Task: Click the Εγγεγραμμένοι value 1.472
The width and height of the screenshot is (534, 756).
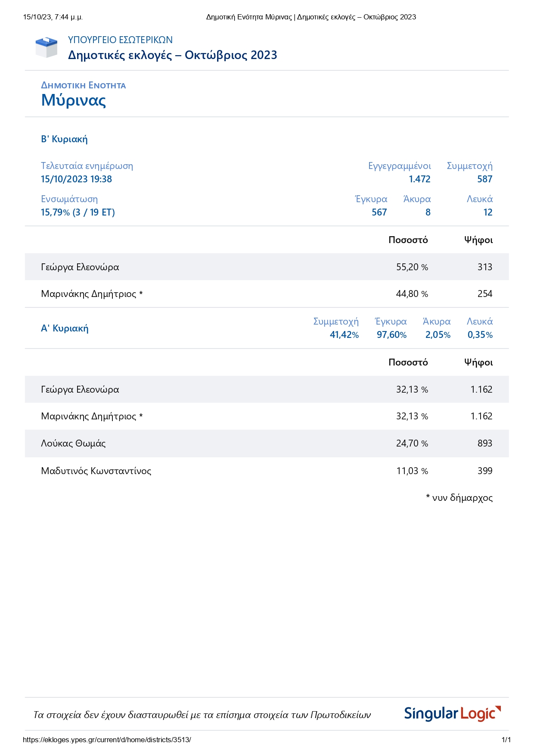Action: [419, 179]
